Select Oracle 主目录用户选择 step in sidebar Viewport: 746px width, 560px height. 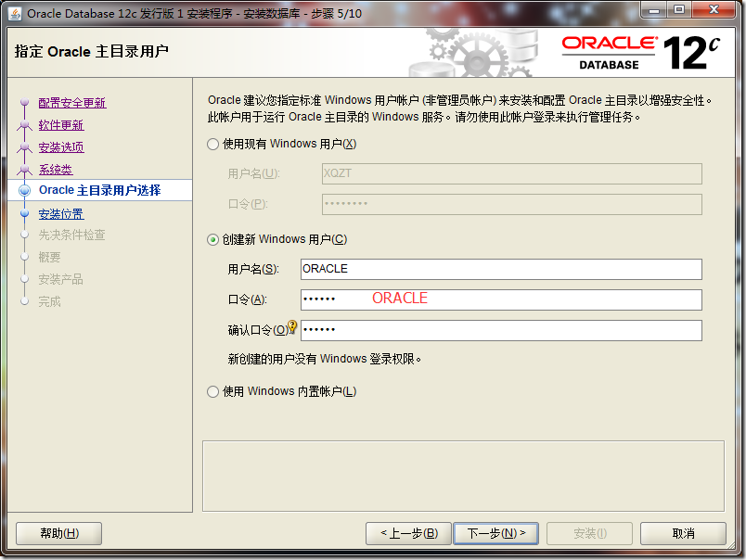[x=100, y=190]
